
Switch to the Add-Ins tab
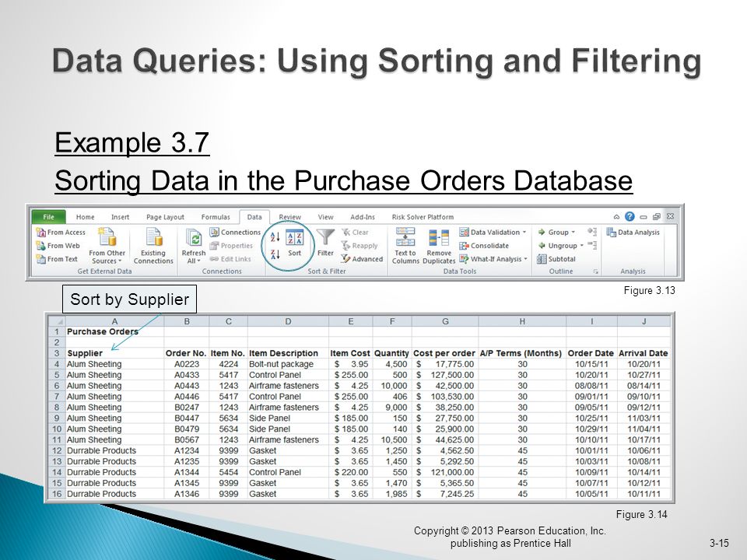pyautogui.click(x=363, y=217)
